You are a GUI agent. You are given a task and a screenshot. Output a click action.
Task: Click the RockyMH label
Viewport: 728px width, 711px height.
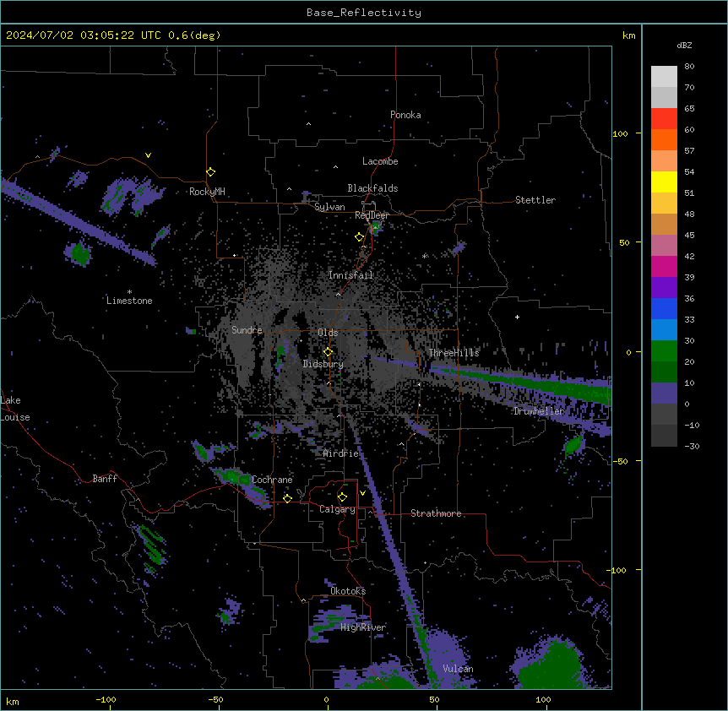coord(207,192)
